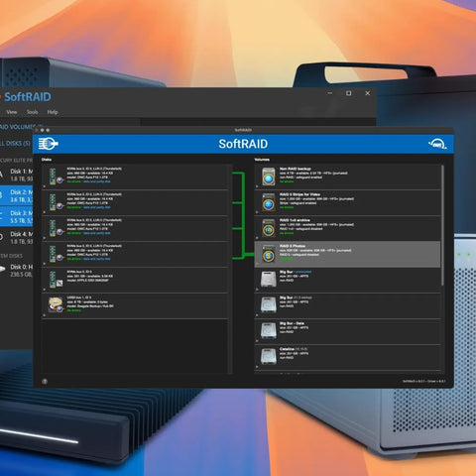Click the 'RAID 5 Photos' volume title

coord(293,246)
